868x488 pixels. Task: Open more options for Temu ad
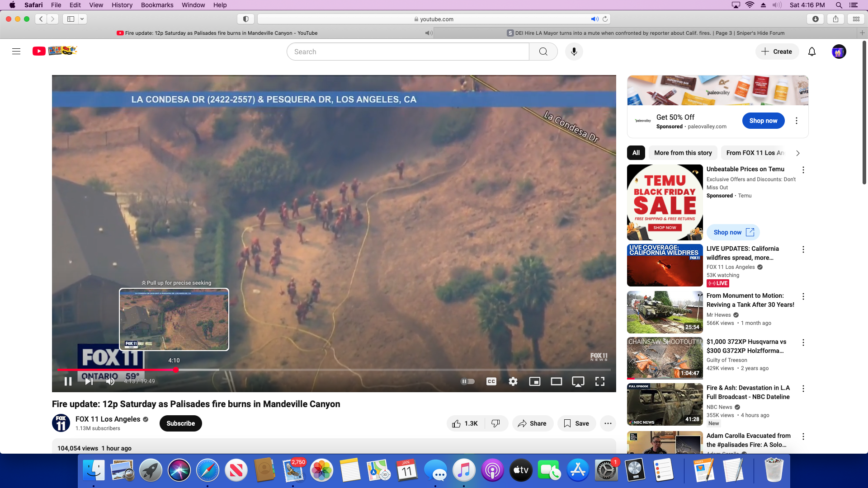[x=803, y=170]
